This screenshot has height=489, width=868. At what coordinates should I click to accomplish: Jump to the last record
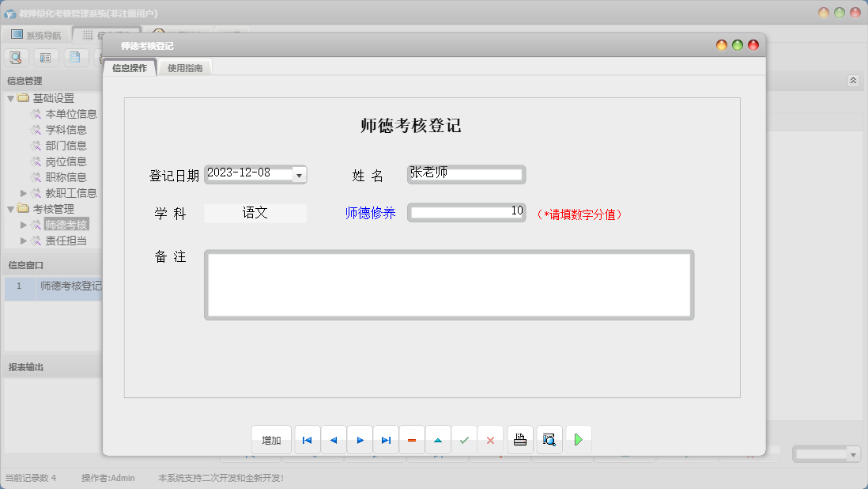point(386,439)
